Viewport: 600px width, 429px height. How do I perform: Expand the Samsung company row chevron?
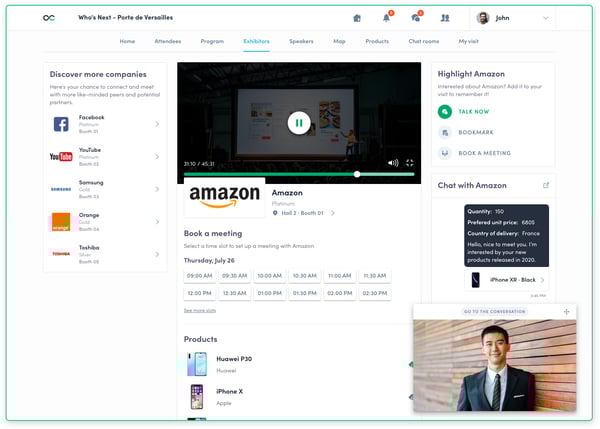157,189
